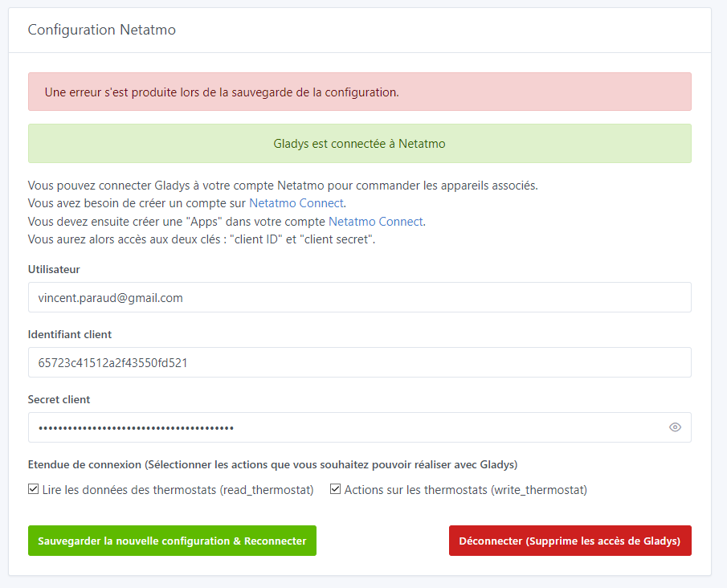Click the green 'Gladys est connectée à Netatmo' banner

click(359, 143)
